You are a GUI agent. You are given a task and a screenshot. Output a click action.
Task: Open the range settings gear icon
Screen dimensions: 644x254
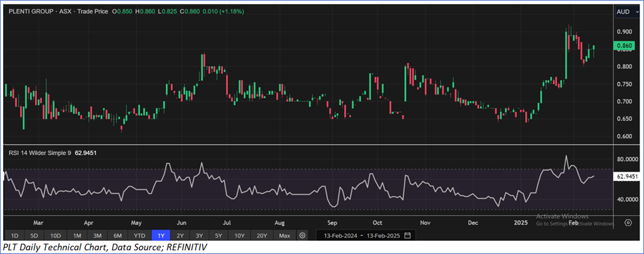pyautogui.click(x=302, y=236)
